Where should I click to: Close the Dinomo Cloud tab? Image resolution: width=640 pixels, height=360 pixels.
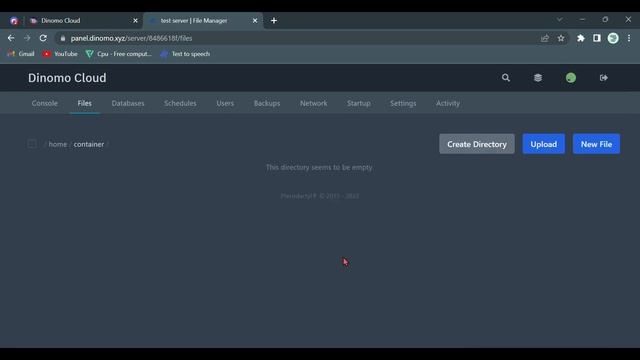(x=136, y=20)
